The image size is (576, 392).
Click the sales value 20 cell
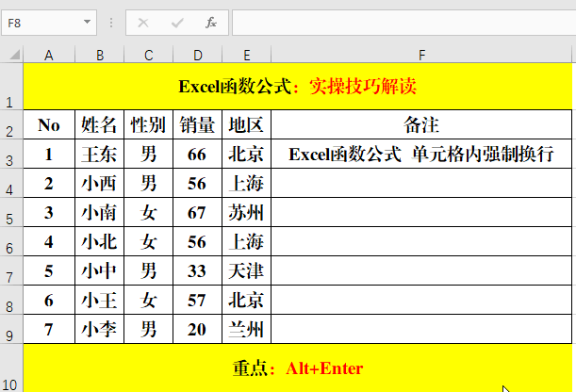click(197, 331)
